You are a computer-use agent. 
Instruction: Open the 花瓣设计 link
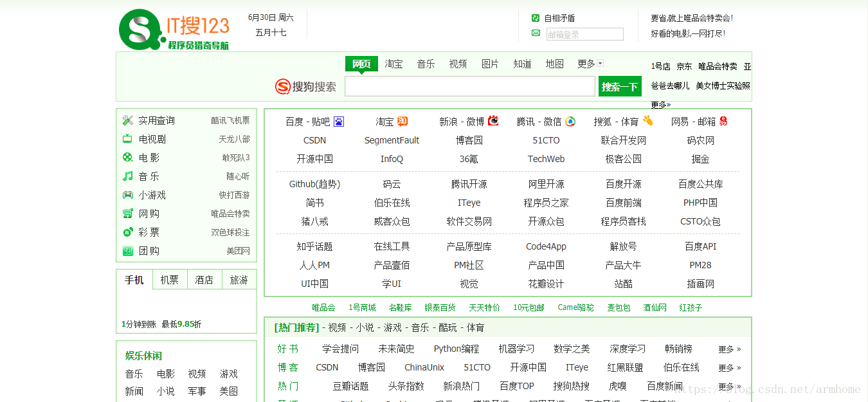click(546, 284)
